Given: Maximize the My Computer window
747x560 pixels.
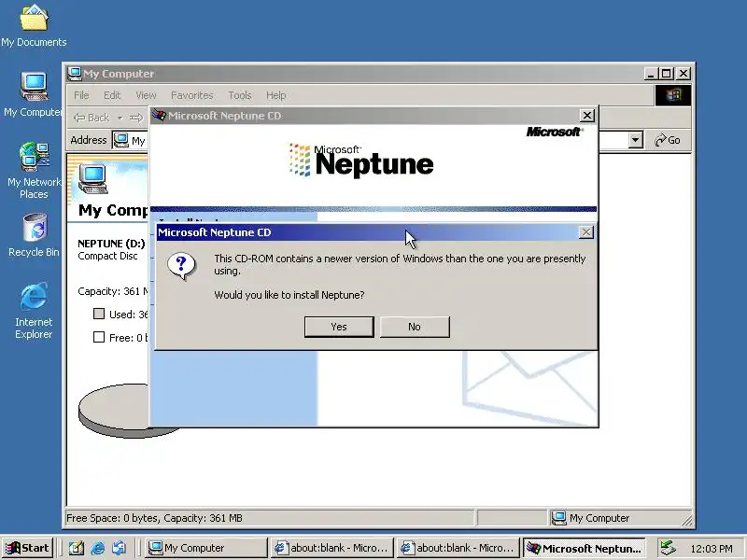Looking at the screenshot, I should (666, 74).
